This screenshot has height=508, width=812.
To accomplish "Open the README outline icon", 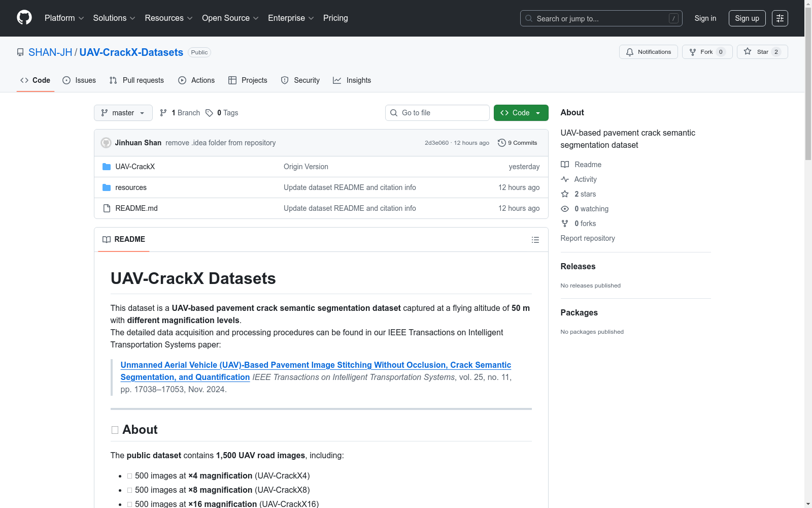I will click(x=535, y=240).
